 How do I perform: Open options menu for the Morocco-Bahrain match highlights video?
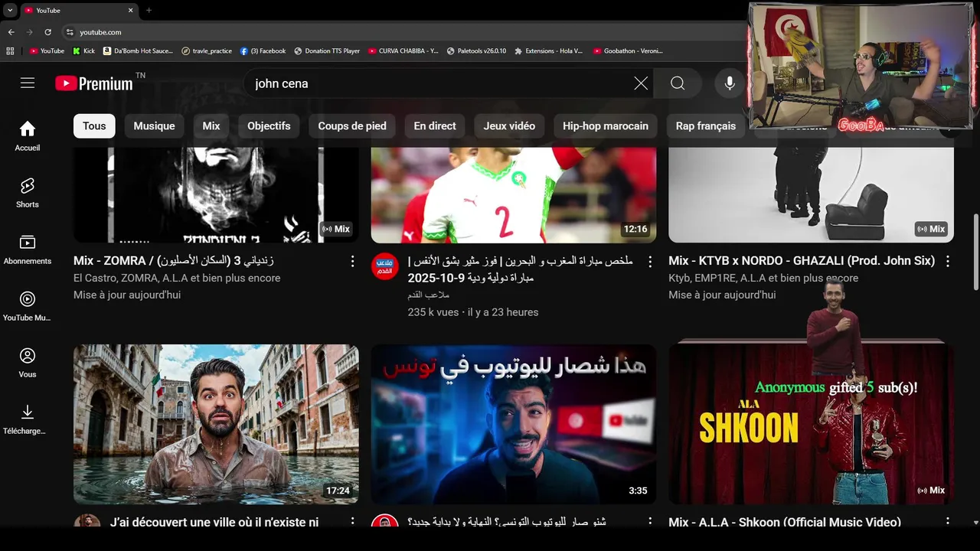[650, 262]
